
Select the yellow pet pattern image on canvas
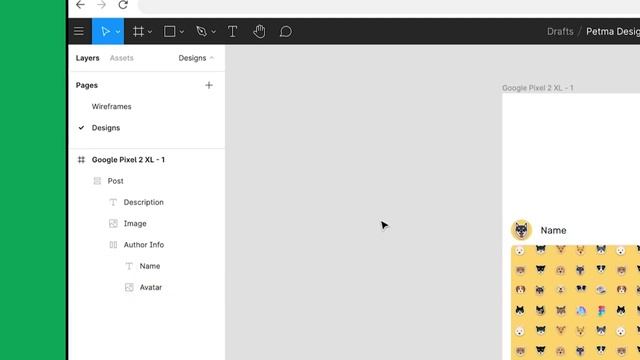coord(575,302)
